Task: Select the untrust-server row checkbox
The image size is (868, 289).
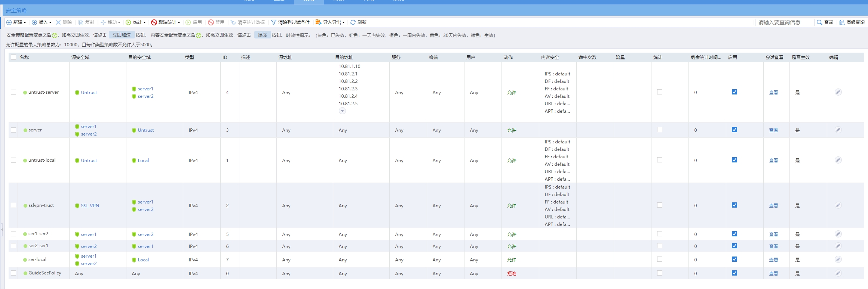Action: [13, 92]
